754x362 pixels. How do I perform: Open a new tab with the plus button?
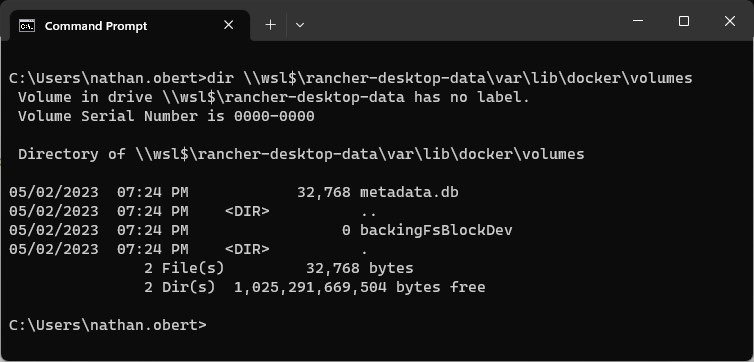(x=270, y=25)
